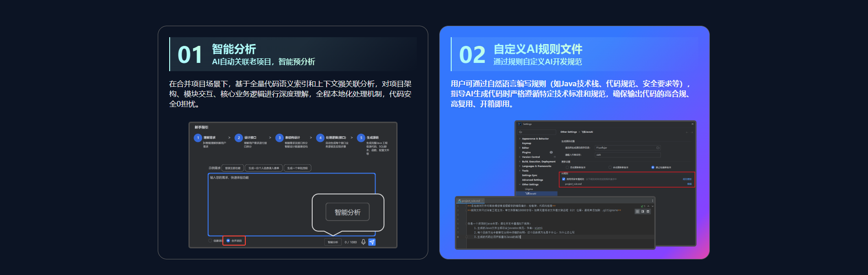Open Advanced Settings page
Image resolution: width=868 pixels, height=275 pixels.
pos(532,180)
